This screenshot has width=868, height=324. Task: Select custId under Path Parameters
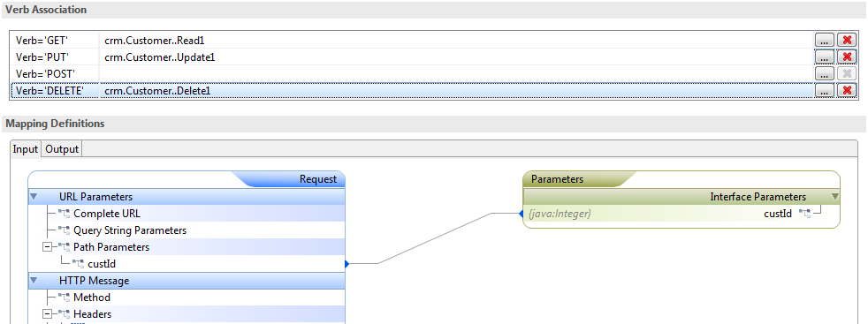(102, 264)
